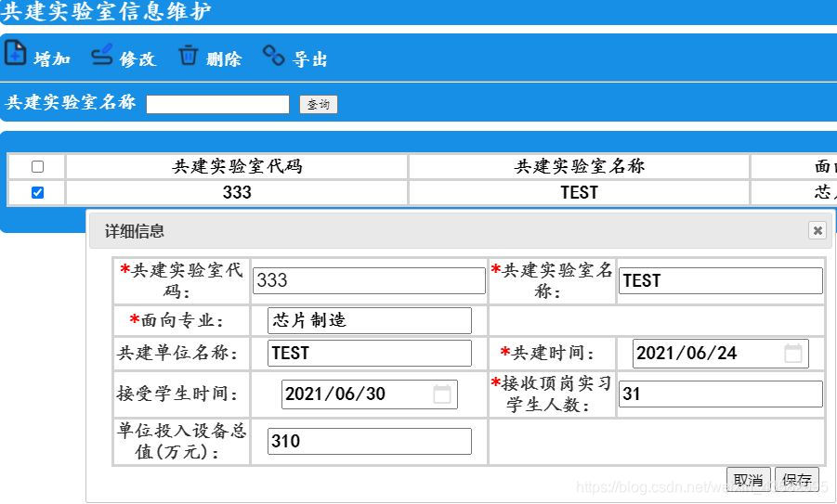Toggle the select-all checkbox in table header
The width and height of the screenshot is (837, 504).
click(x=37, y=166)
